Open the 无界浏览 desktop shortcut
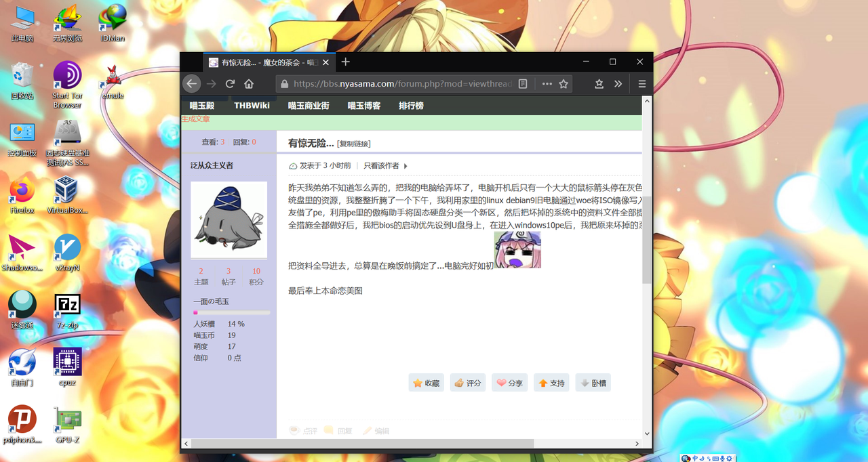The image size is (868, 462). click(67, 24)
